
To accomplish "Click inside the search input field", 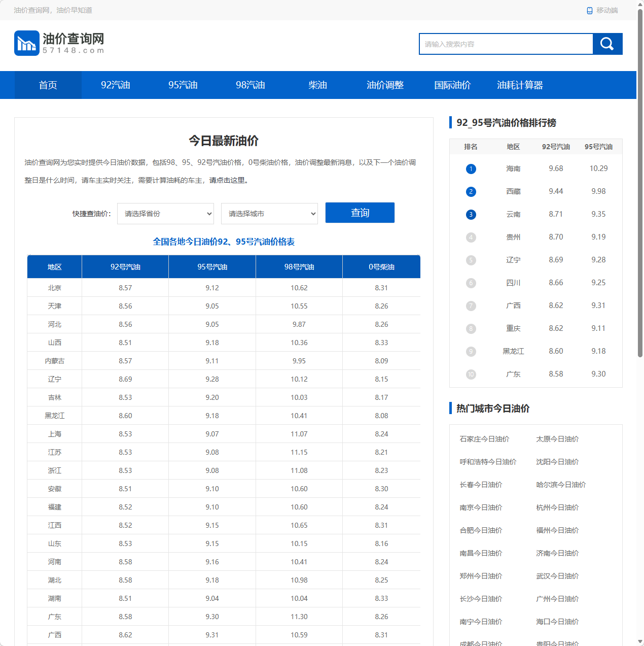I will pos(506,44).
